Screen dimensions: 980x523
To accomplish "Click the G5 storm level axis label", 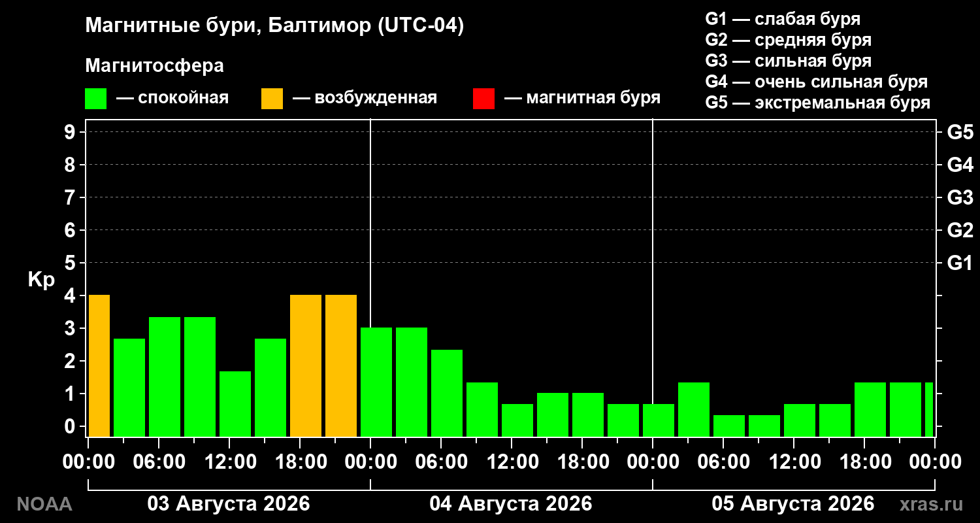I will (960, 132).
